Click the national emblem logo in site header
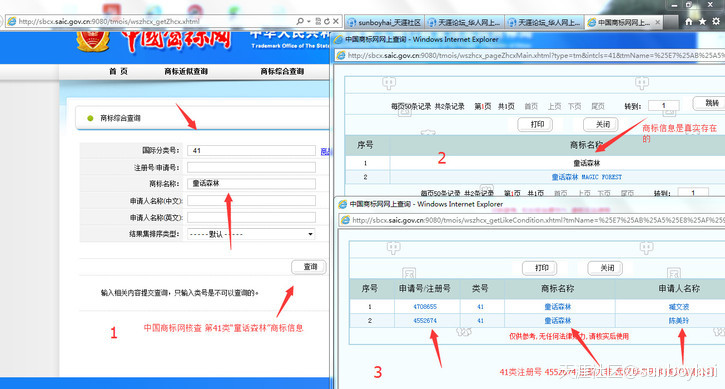 pyautogui.click(x=93, y=41)
